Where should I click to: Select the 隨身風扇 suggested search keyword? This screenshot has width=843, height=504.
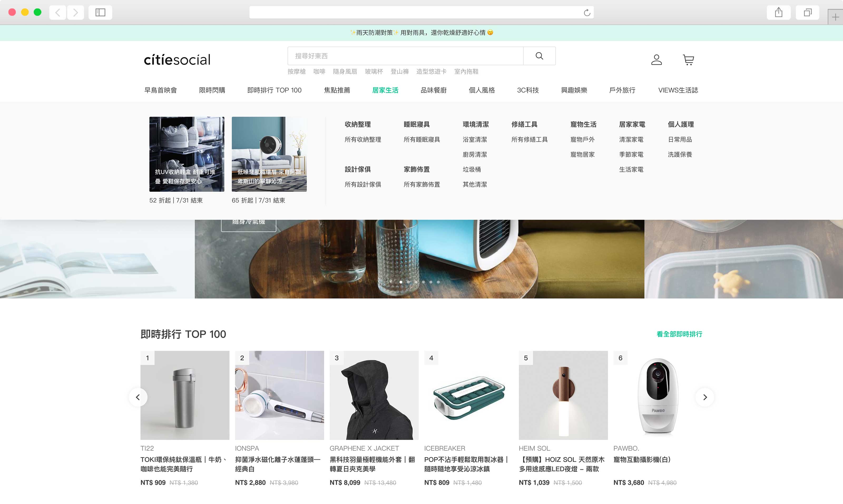345,71
